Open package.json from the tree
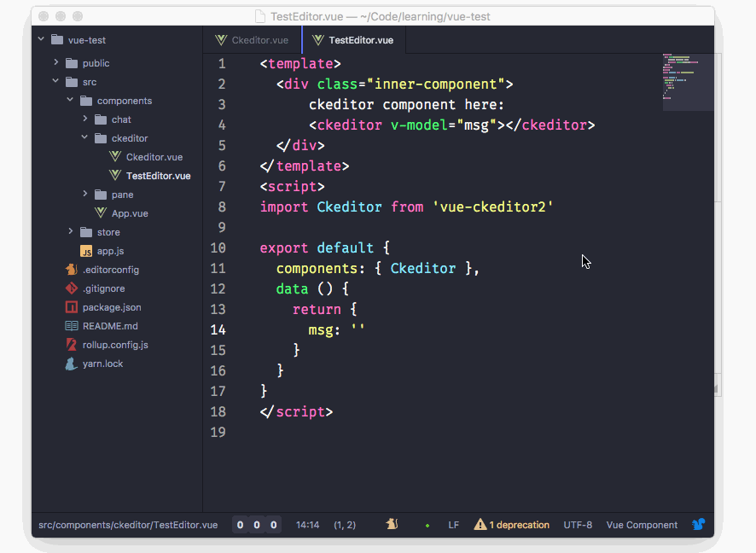The width and height of the screenshot is (756, 553). [112, 307]
